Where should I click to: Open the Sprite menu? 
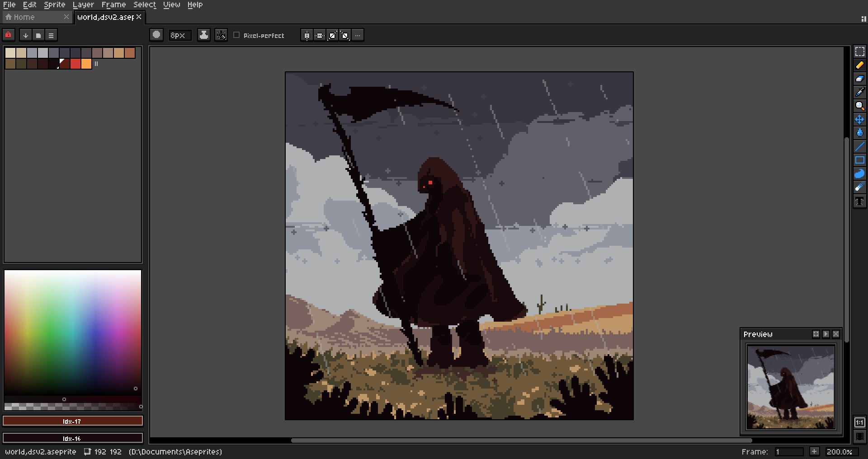(x=55, y=5)
